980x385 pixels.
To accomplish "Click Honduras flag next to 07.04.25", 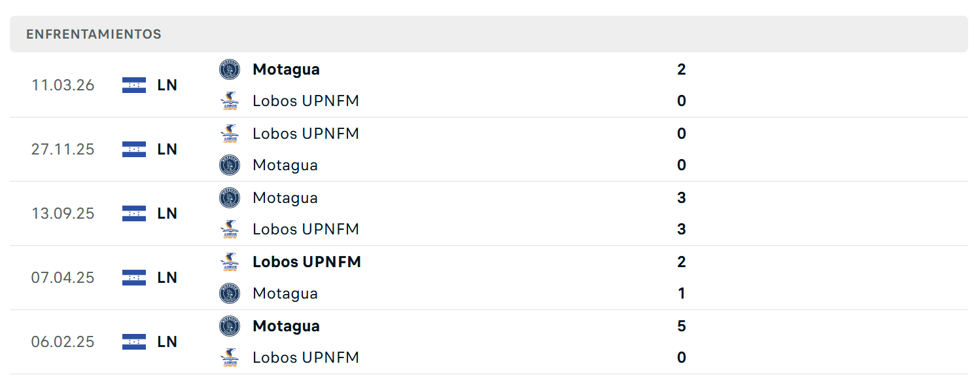I will (134, 278).
